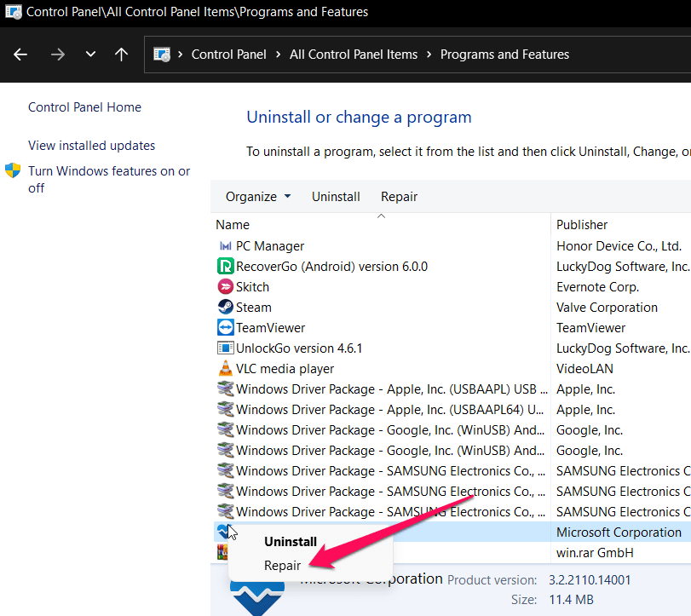Click the shield icon beside Windows features
This screenshot has width=691, height=616.
13,170
